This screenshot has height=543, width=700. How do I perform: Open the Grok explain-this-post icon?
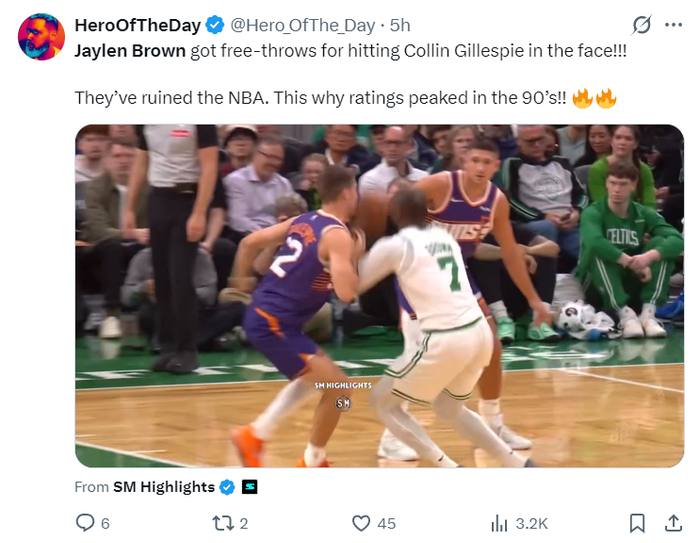click(643, 25)
